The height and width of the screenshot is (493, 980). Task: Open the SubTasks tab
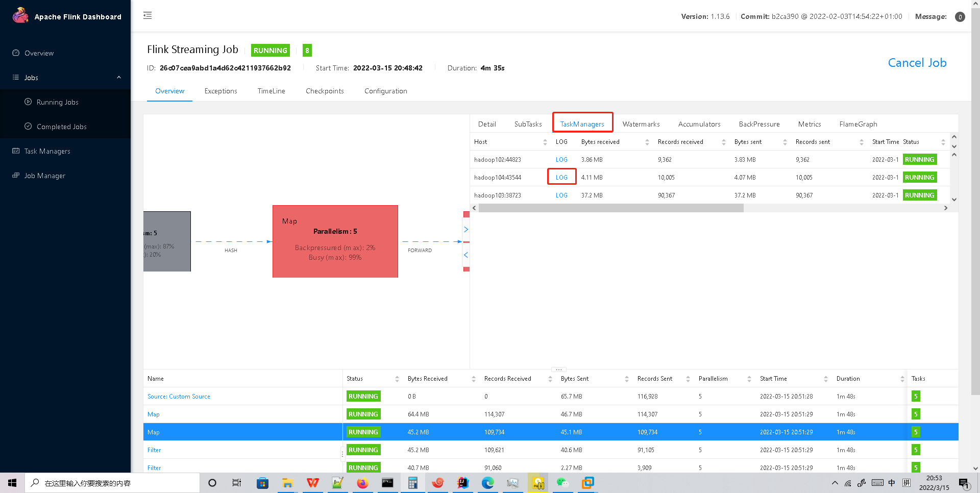click(528, 124)
